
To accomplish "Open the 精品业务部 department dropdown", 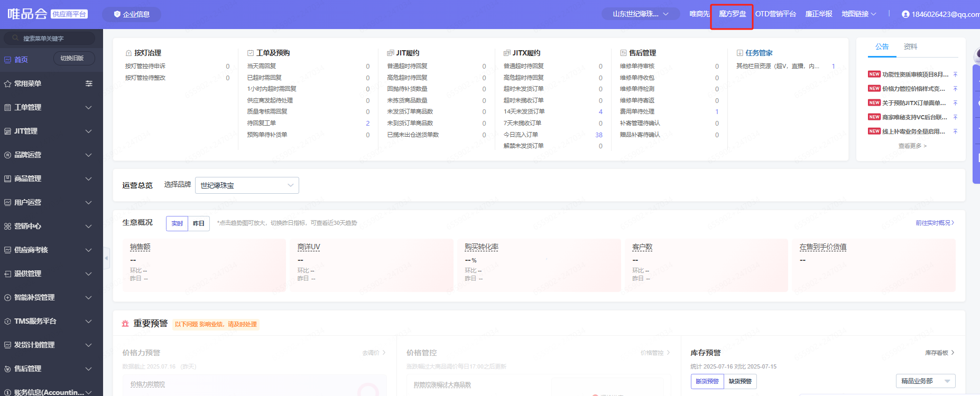I will [925, 381].
